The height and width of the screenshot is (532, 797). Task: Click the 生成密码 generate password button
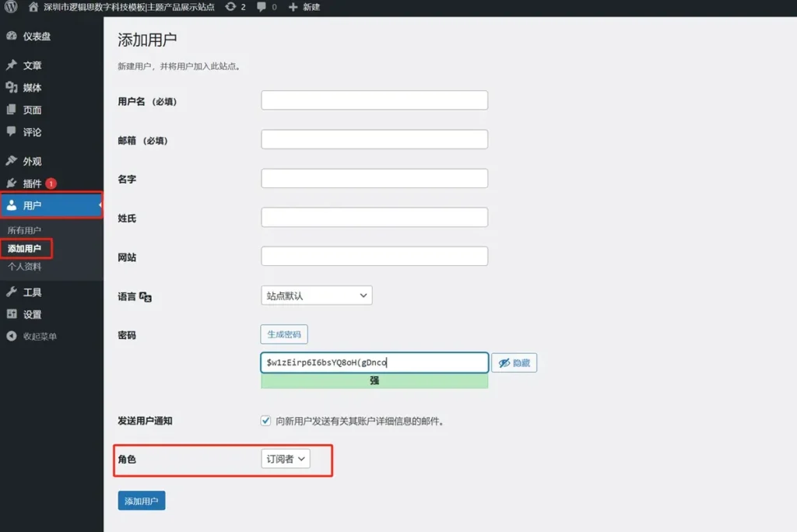point(283,334)
